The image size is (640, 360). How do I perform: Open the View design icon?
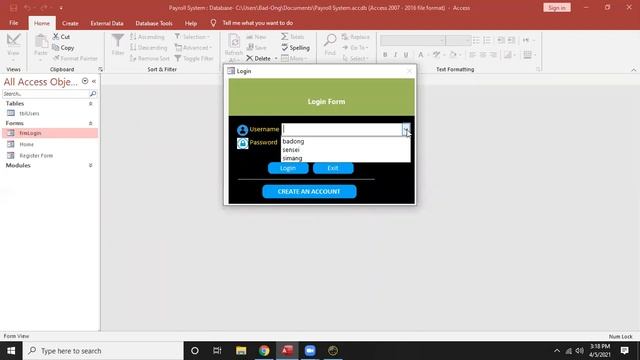pos(13,40)
